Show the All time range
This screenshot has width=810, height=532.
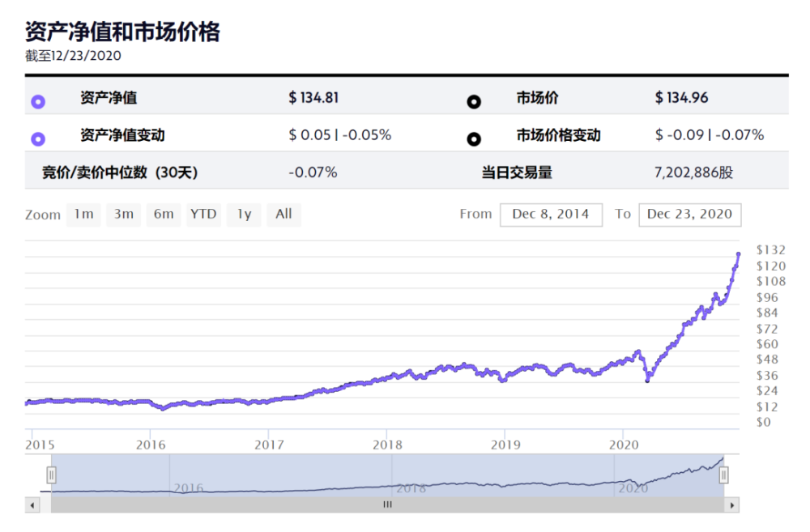[283, 215]
